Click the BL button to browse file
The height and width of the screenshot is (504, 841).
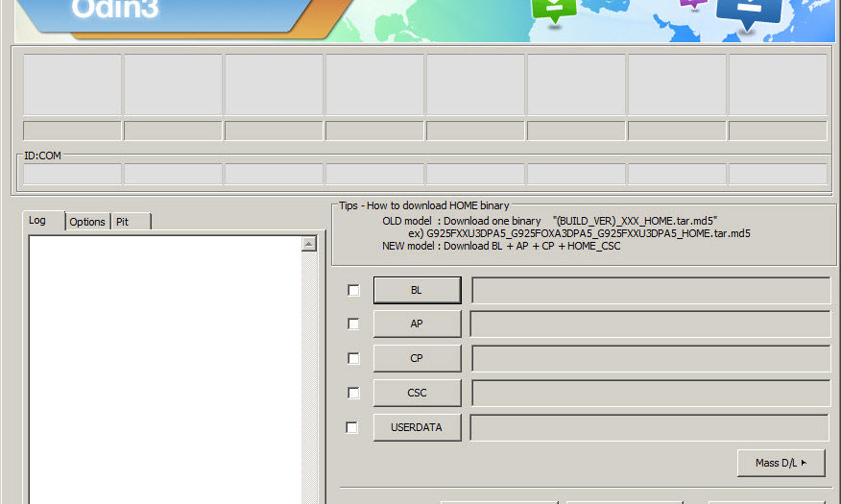point(418,290)
